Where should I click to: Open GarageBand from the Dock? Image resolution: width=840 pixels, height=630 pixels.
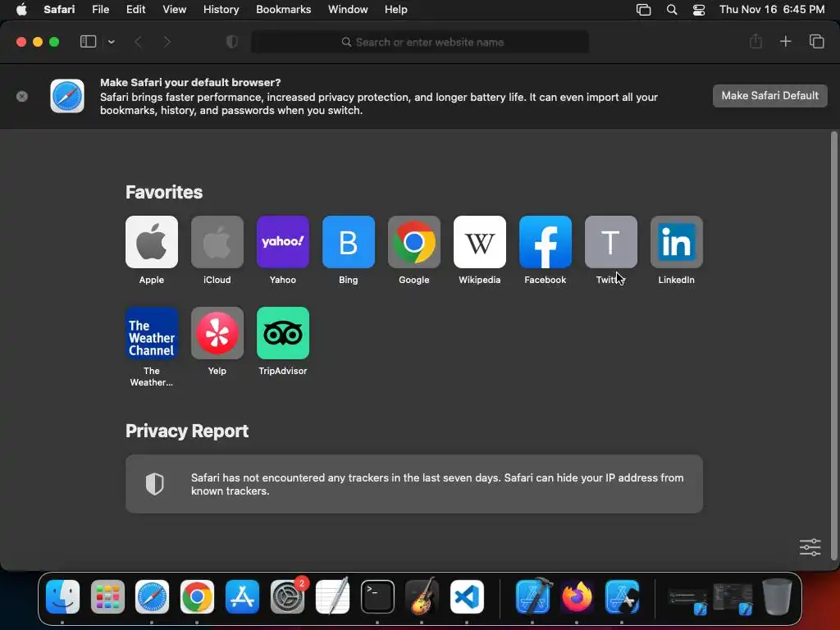(x=422, y=596)
